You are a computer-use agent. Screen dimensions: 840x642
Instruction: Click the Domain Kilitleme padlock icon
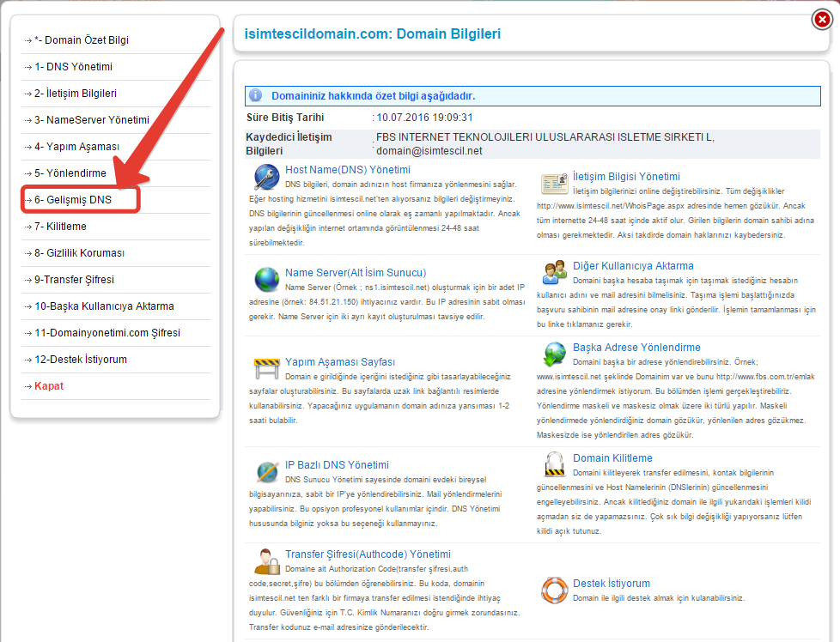pyautogui.click(x=554, y=464)
